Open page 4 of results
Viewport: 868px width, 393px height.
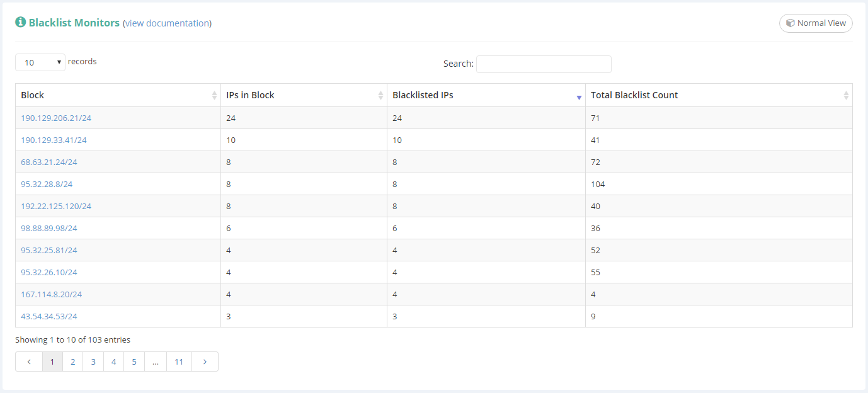pos(113,362)
